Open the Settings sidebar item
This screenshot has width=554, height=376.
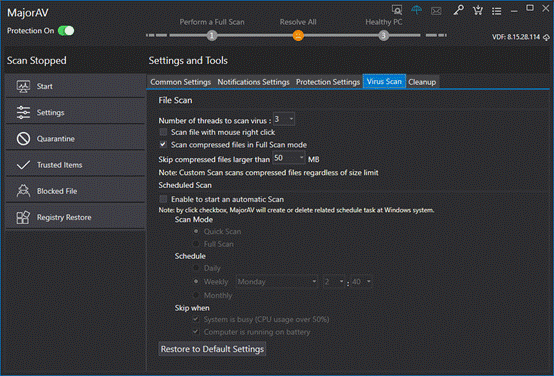pyautogui.click(x=75, y=112)
